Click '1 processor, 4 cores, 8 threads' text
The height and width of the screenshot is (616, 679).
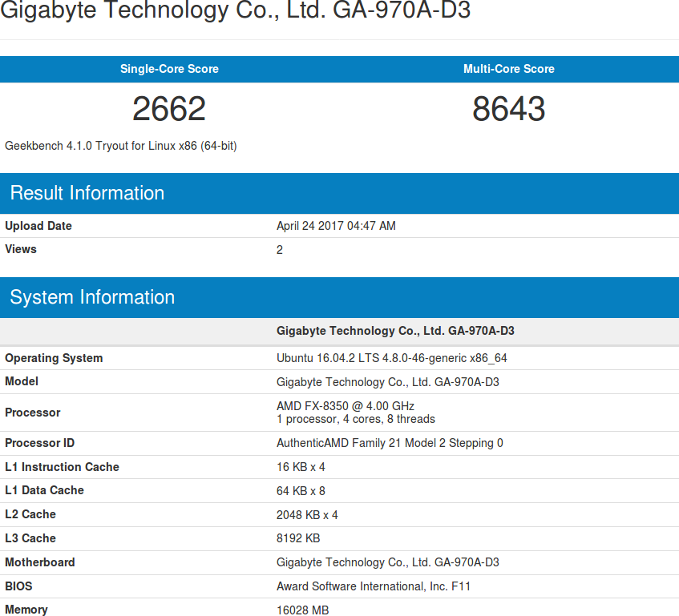(356, 419)
